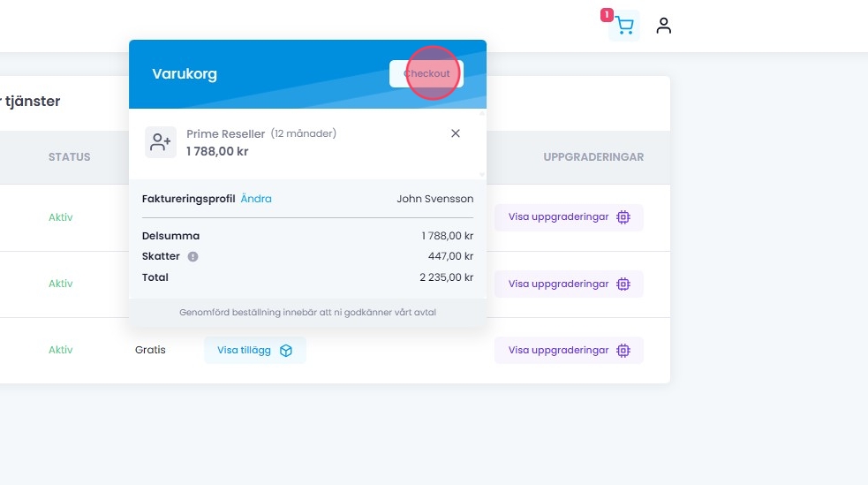Screen dimensions: 868x485
Task: Sort by the STATUS column header
Action: tap(69, 157)
